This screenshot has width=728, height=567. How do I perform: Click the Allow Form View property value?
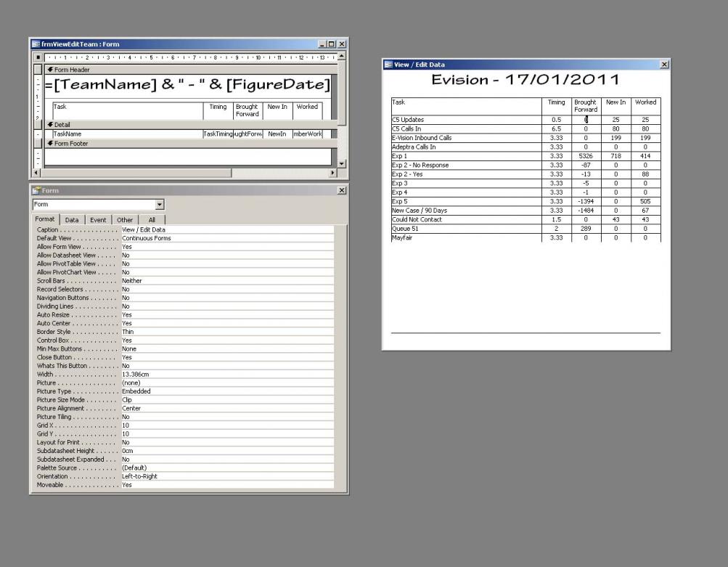click(227, 247)
